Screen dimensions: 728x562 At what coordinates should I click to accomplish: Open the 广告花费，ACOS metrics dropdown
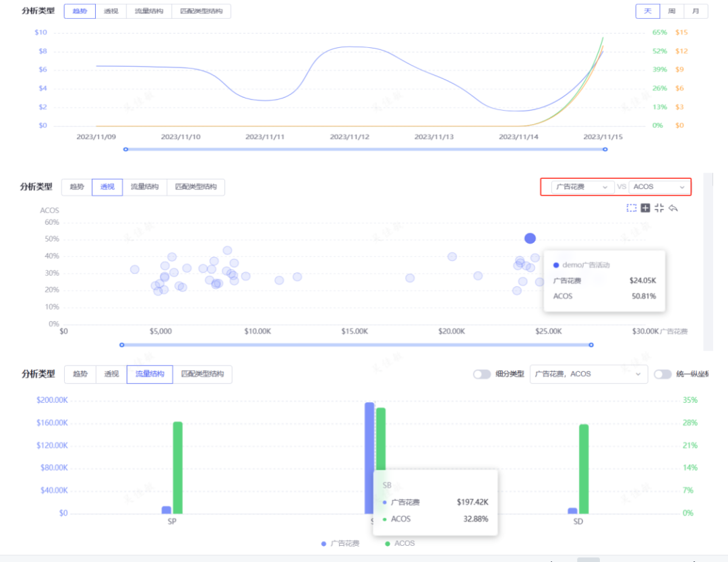pyautogui.click(x=588, y=374)
